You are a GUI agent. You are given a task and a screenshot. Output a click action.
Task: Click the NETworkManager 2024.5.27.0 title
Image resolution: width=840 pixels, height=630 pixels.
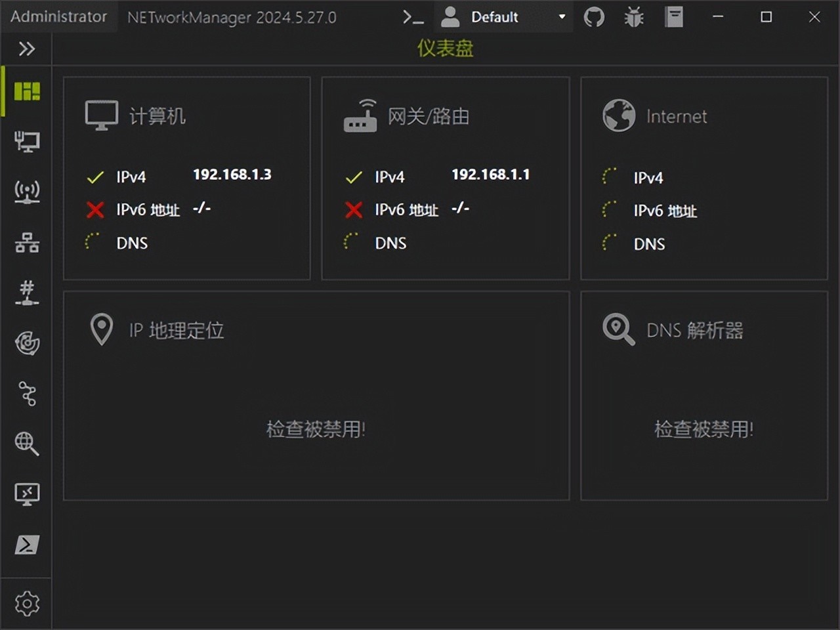[232, 18]
